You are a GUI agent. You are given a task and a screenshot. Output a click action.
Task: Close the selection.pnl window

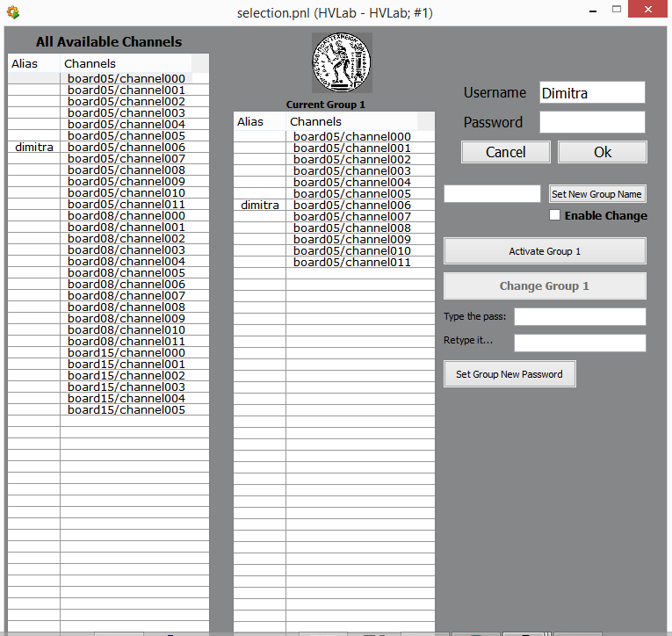point(647,9)
